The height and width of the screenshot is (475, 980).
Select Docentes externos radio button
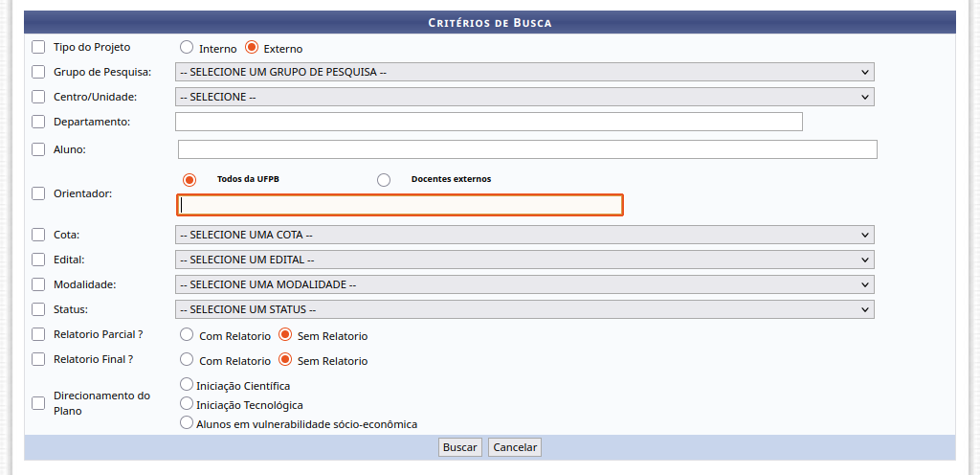click(384, 180)
